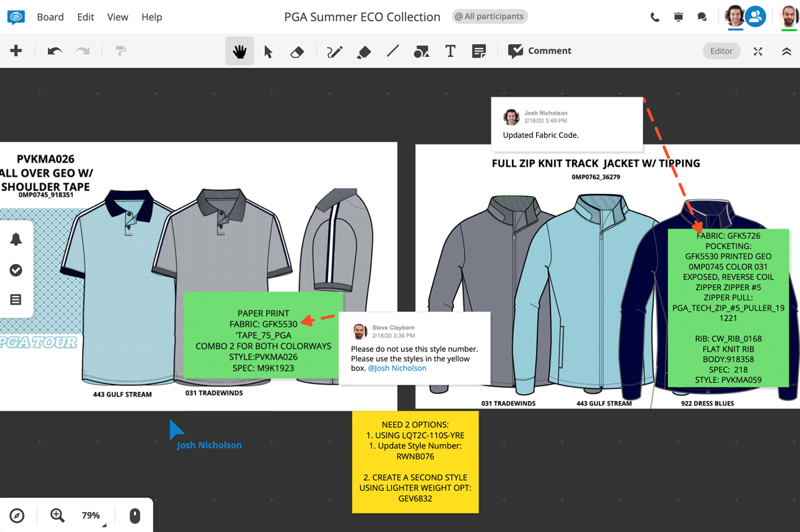The height and width of the screenshot is (532, 800).
Task: Click the user avatar with green underline
Action: pos(789,16)
